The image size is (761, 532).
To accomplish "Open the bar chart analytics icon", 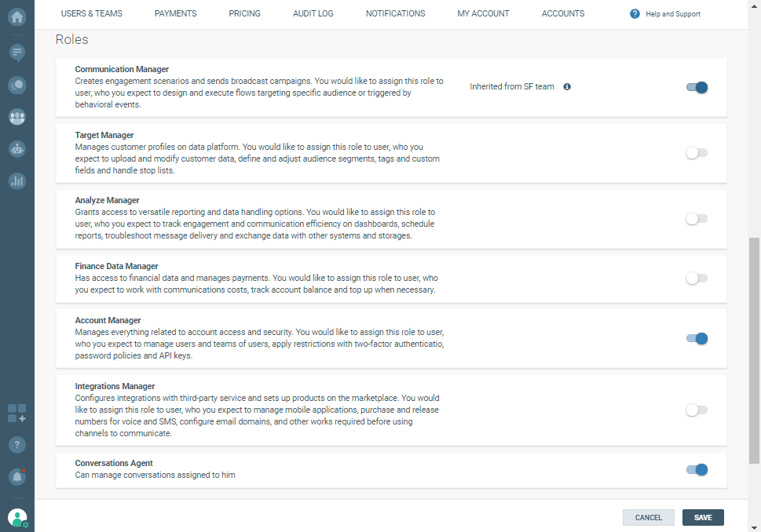I will [x=16, y=180].
